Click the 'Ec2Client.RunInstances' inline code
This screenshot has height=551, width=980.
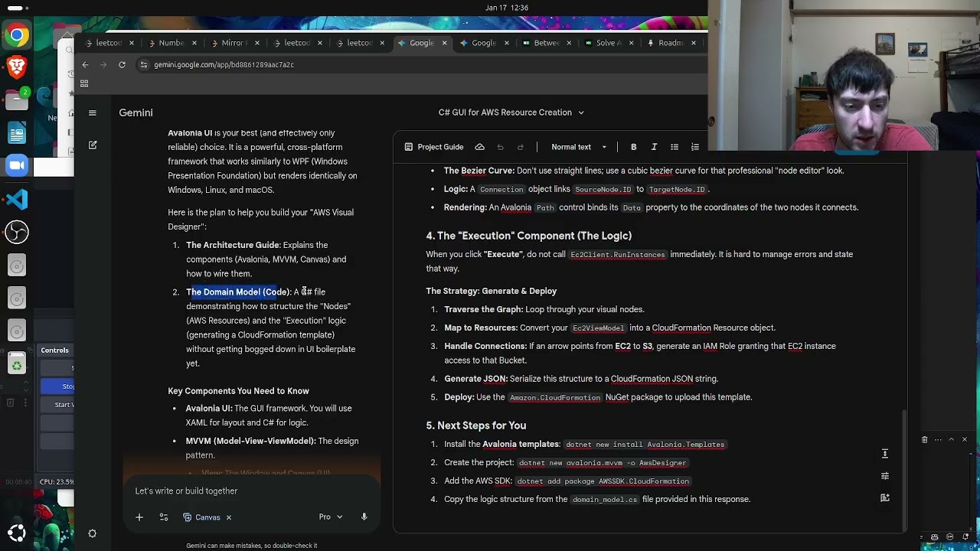[x=618, y=255]
